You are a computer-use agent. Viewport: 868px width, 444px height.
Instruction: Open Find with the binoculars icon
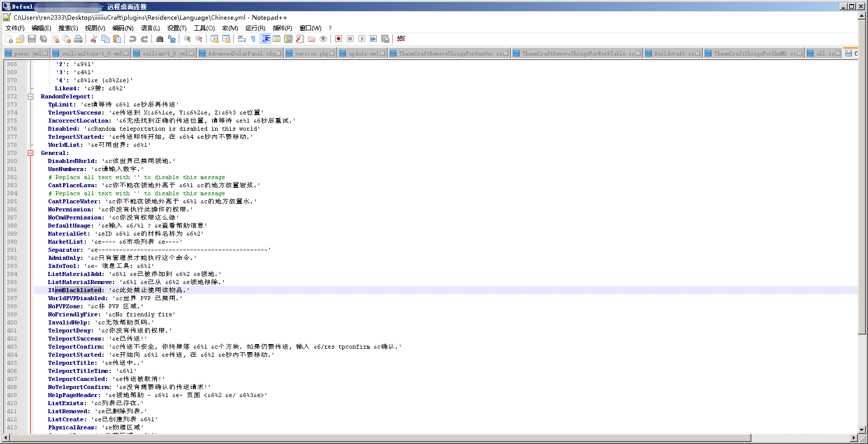pos(160,39)
